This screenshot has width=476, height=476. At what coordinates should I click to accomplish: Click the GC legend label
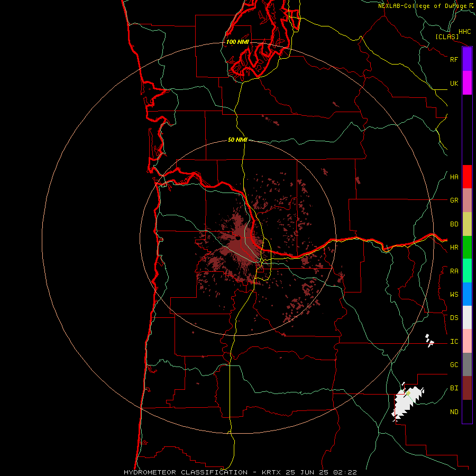click(454, 365)
